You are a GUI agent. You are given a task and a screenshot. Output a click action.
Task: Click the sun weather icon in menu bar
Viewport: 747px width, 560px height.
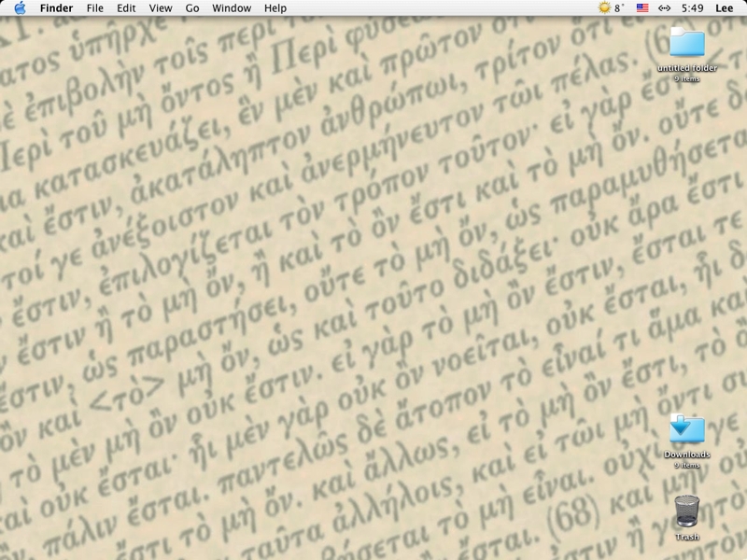(604, 8)
